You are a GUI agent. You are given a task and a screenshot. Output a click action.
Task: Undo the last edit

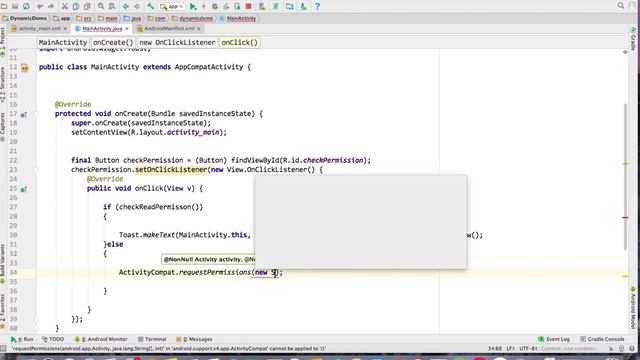click(x=40, y=6)
